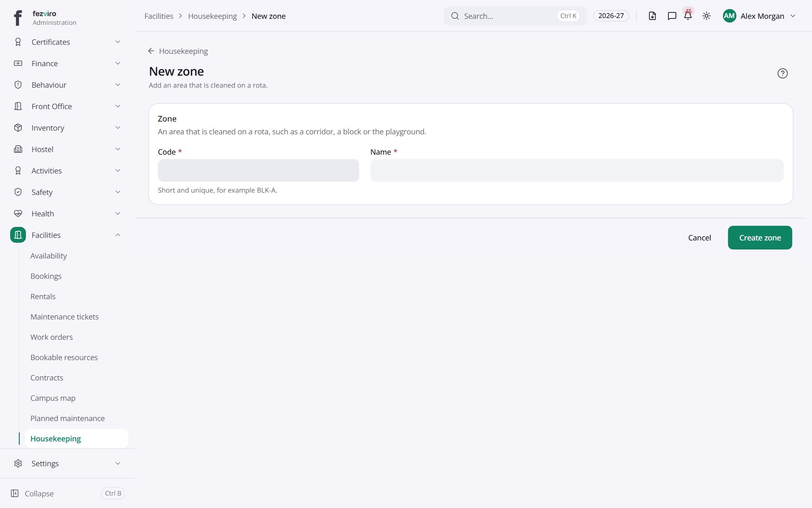Click the Certificates sidebar icon

(x=18, y=42)
